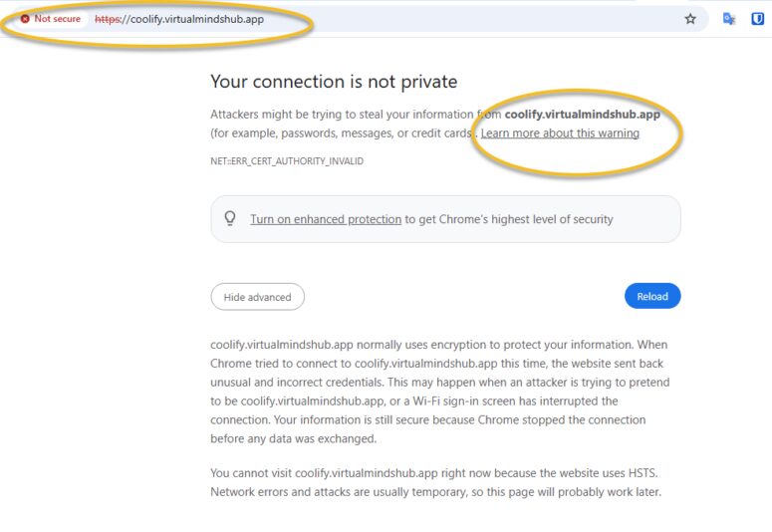Click the red Not secure warning icon
The width and height of the screenshot is (772, 532).
pos(25,19)
